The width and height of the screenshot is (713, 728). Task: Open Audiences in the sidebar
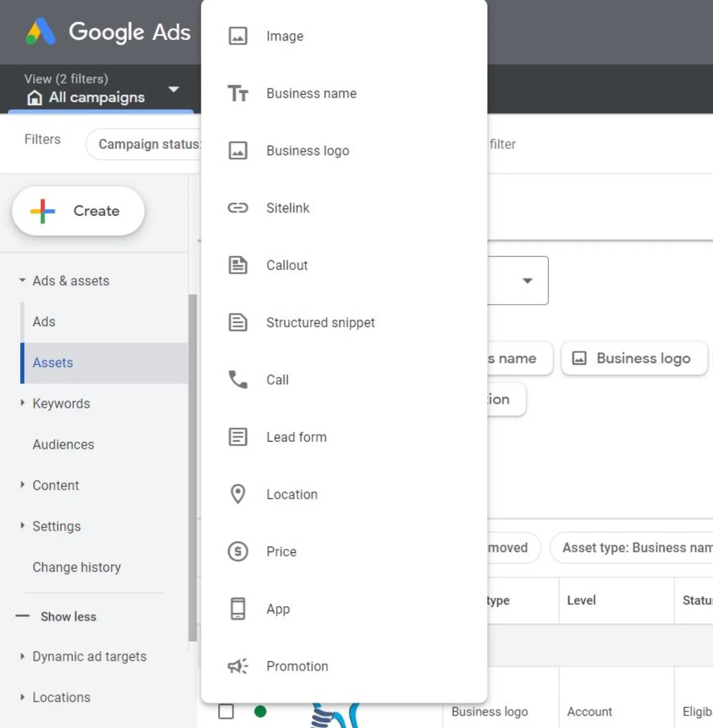[63, 444]
